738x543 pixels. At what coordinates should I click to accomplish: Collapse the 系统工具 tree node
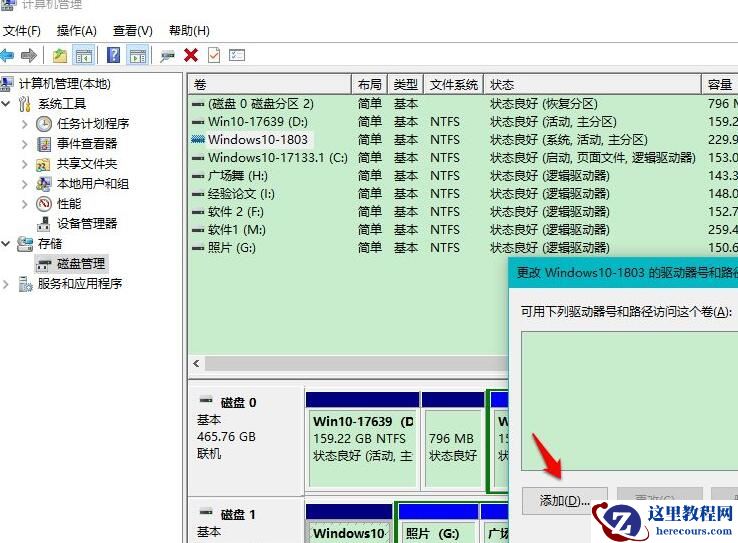tap(6, 104)
